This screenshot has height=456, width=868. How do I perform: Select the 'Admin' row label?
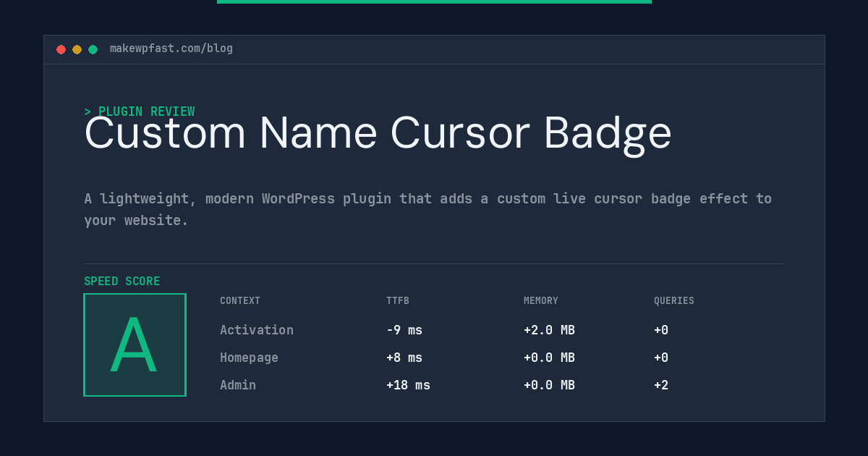[238, 385]
